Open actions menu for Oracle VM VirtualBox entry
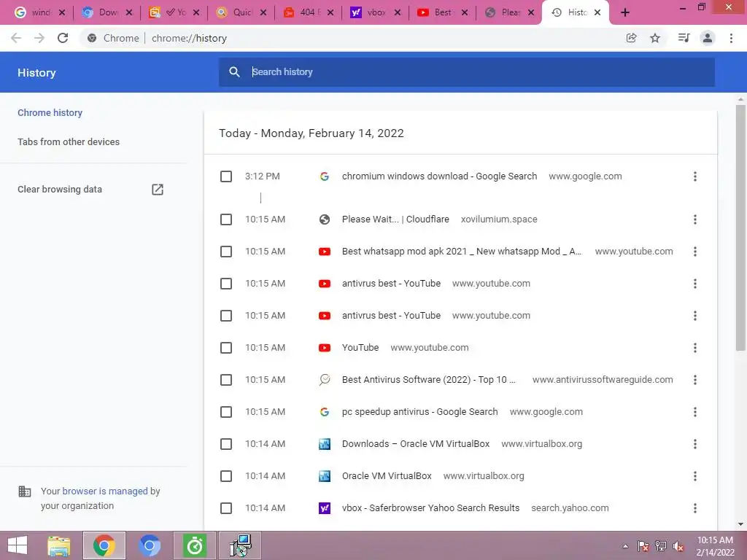The image size is (747, 560). point(695,476)
